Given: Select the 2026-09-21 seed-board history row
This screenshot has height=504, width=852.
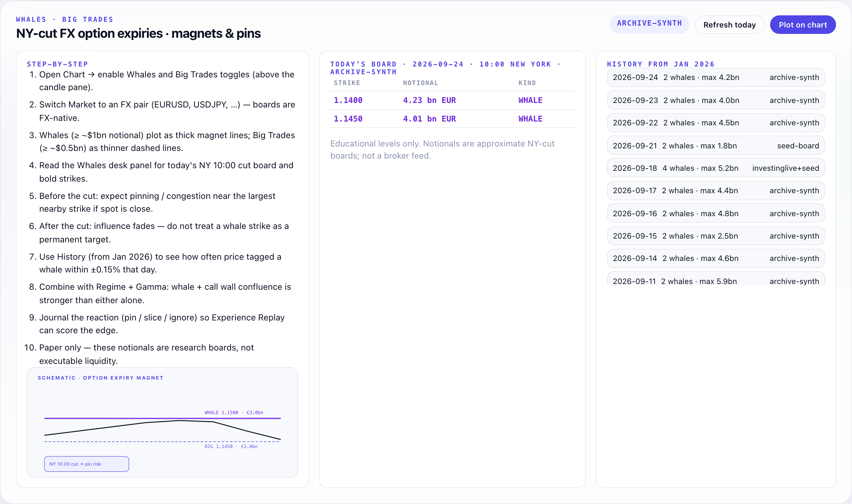Looking at the screenshot, I should [716, 146].
